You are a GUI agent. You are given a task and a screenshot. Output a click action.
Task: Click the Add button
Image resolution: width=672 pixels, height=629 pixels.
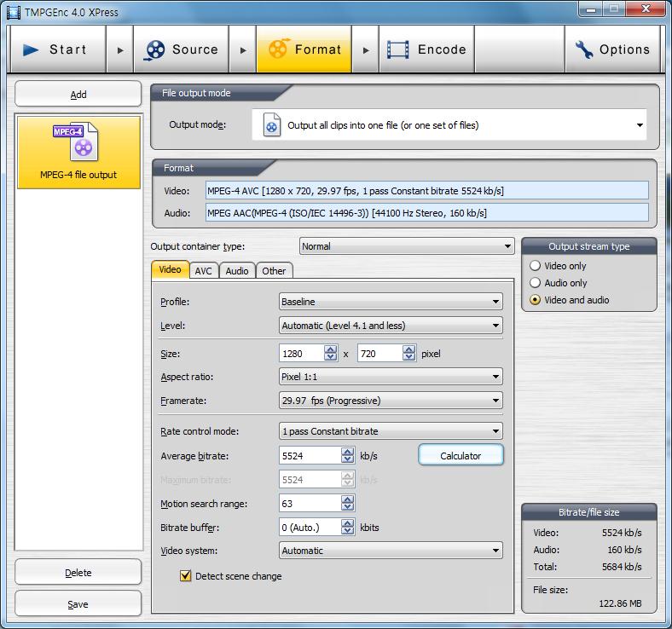pos(78,95)
